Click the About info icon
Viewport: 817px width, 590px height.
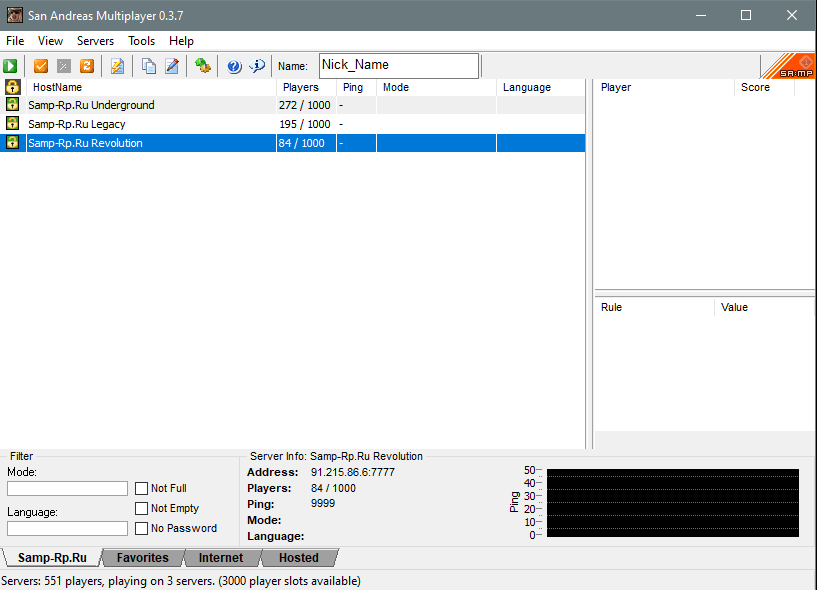point(257,66)
